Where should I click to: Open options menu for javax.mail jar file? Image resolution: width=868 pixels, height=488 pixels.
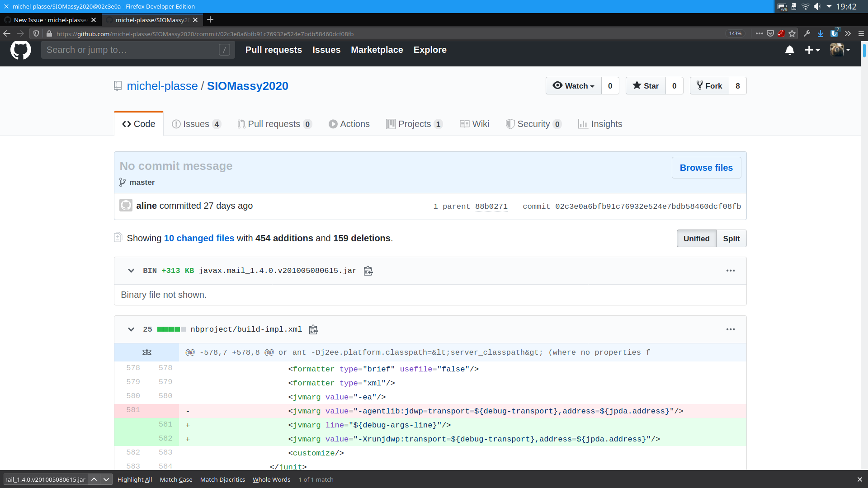pos(730,271)
